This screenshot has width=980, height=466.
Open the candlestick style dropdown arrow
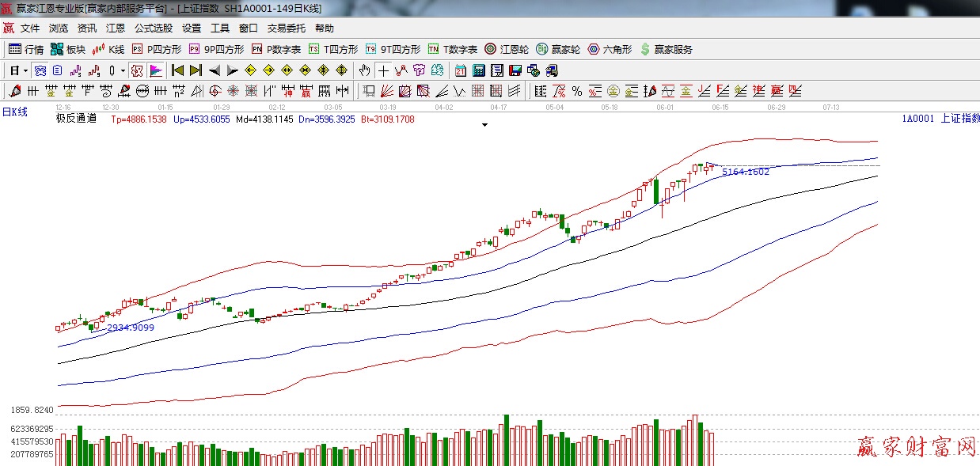123,70
